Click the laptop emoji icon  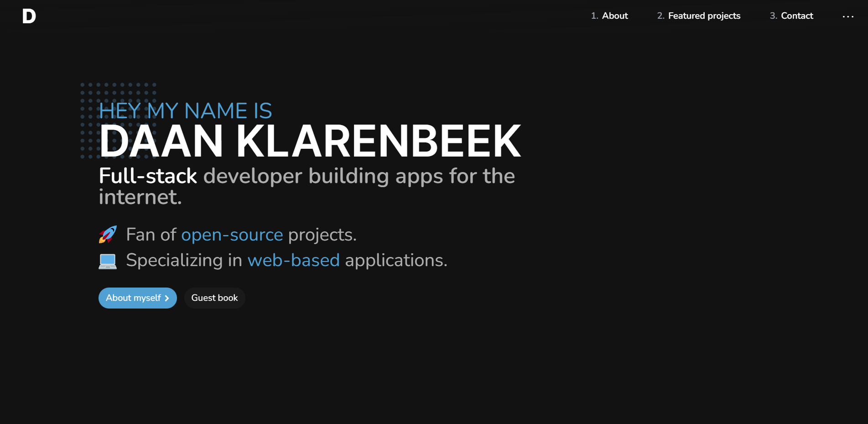coord(108,261)
